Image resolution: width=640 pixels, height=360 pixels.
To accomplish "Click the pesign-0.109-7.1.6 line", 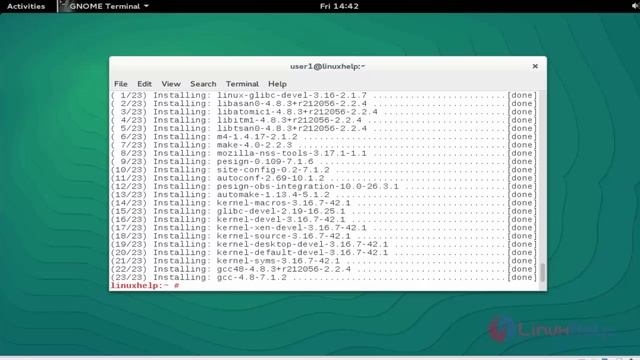I will click(x=324, y=162).
